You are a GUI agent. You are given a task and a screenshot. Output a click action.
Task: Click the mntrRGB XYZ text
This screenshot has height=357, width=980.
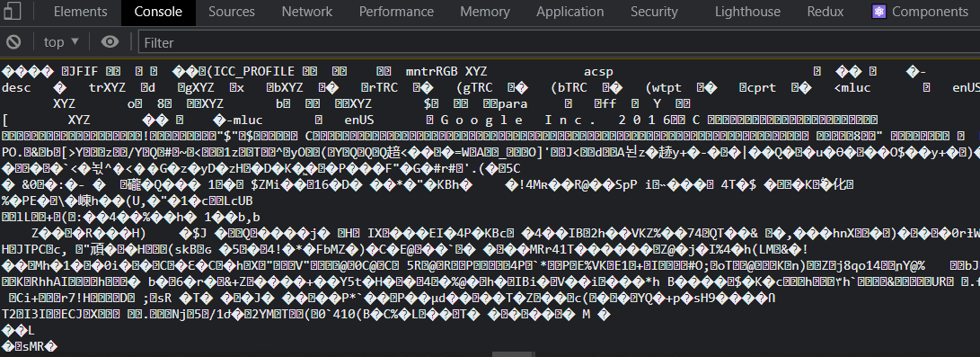click(x=446, y=71)
